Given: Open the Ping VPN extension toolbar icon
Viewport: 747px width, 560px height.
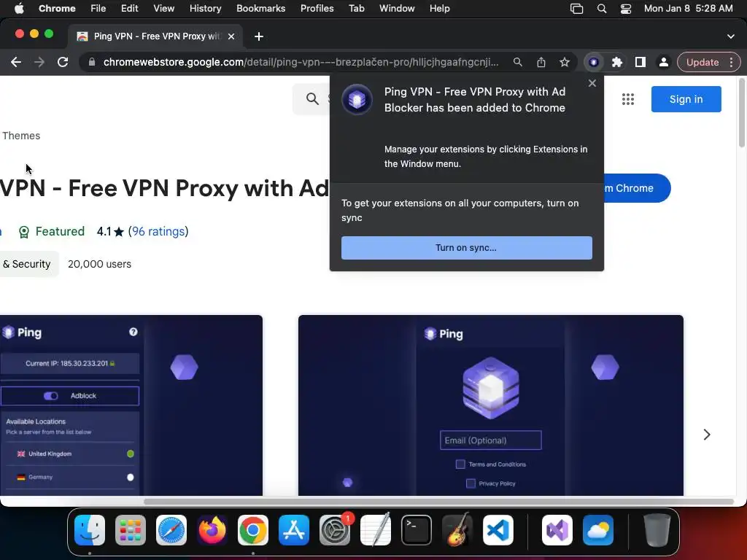Looking at the screenshot, I should [x=594, y=63].
